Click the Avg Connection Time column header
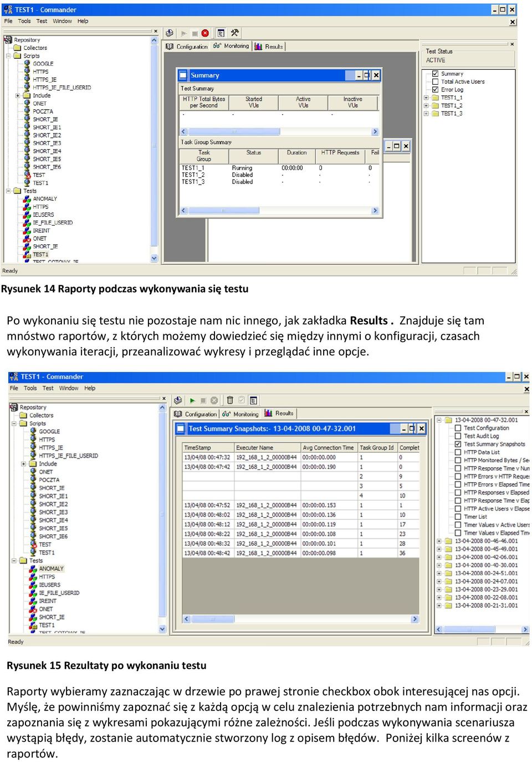Viewport: 532px width, 762px height. (x=329, y=447)
